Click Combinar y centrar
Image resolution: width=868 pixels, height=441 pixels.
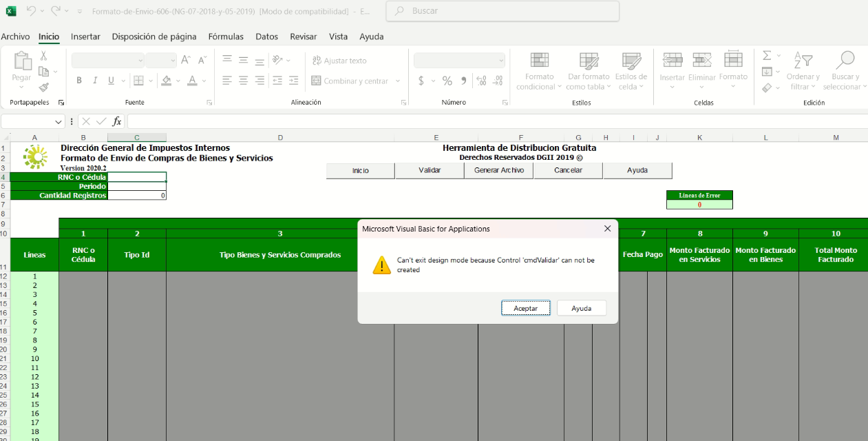pyautogui.click(x=350, y=81)
